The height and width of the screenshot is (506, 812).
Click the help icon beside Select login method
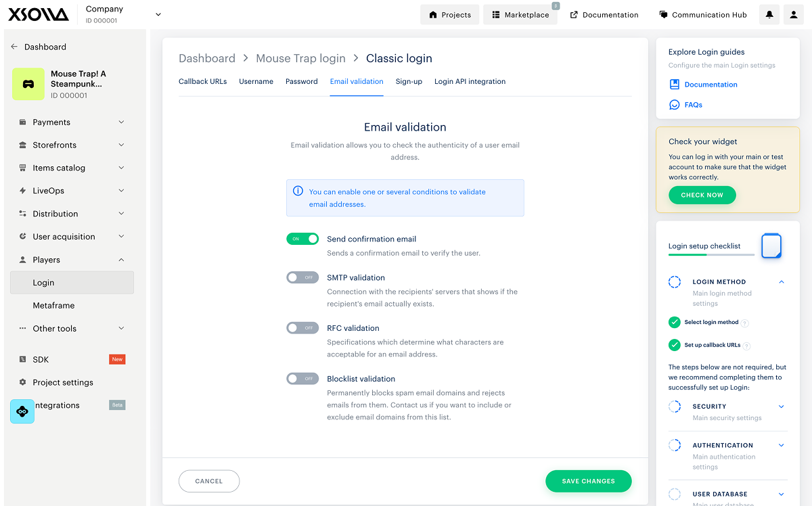745,323
